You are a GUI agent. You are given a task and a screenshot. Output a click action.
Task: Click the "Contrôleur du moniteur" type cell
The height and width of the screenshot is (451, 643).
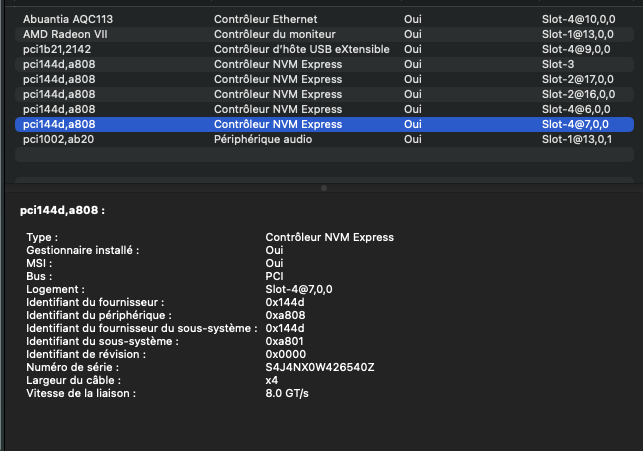pyautogui.click(x=271, y=34)
